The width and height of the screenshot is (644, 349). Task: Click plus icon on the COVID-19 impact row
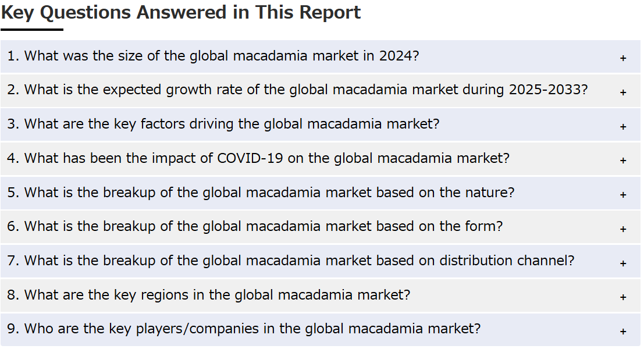[623, 160]
